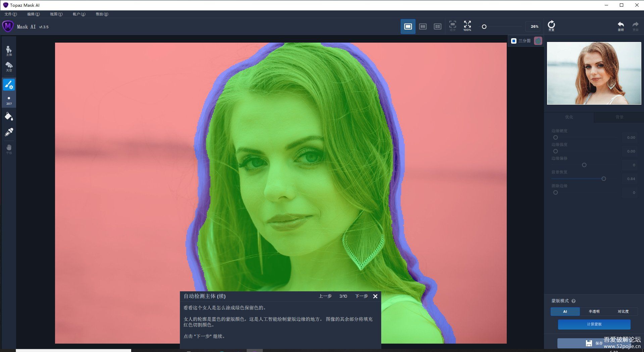Select the paint bucket fill tool
Image resolution: width=644 pixels, height=352 pixels.
(x=9, y=116)
